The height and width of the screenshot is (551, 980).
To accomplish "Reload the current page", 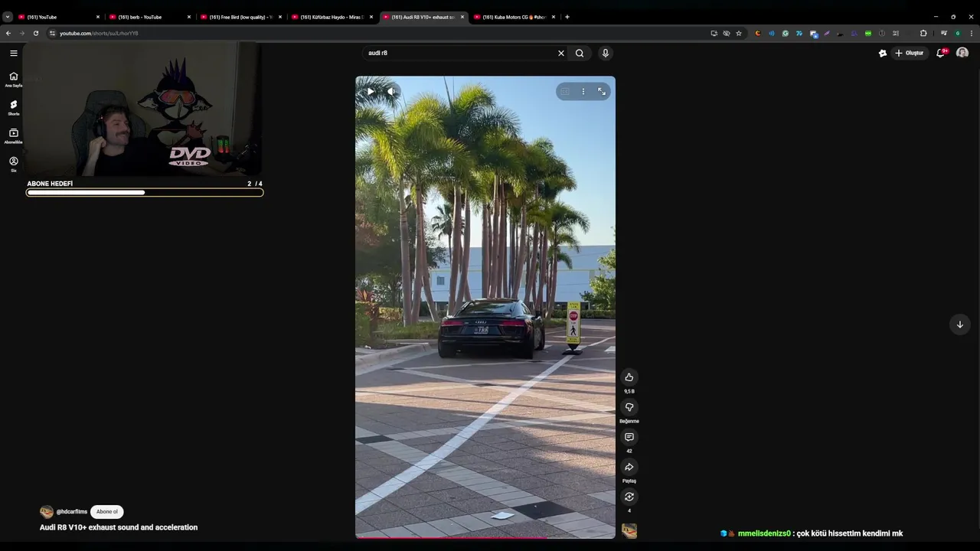I will coord(35,33).
